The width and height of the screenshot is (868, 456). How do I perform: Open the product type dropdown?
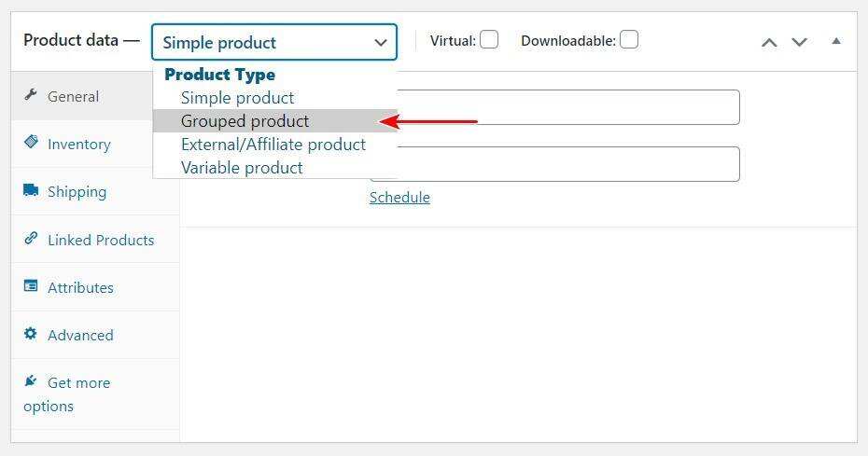(x=274, y=42)
